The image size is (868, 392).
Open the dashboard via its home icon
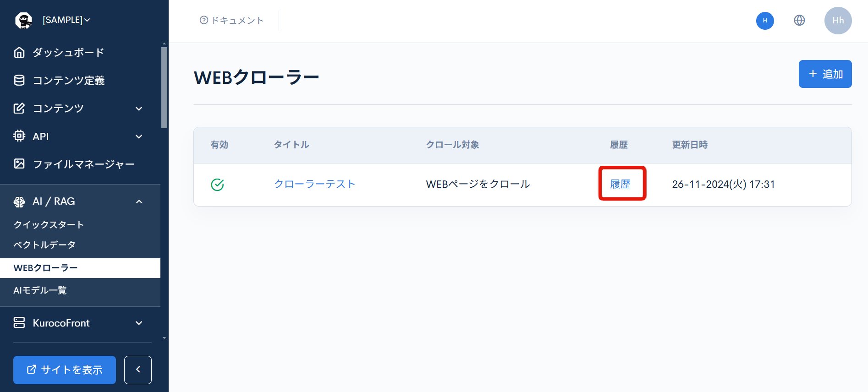pyautogui.click(x=19, y=52)
